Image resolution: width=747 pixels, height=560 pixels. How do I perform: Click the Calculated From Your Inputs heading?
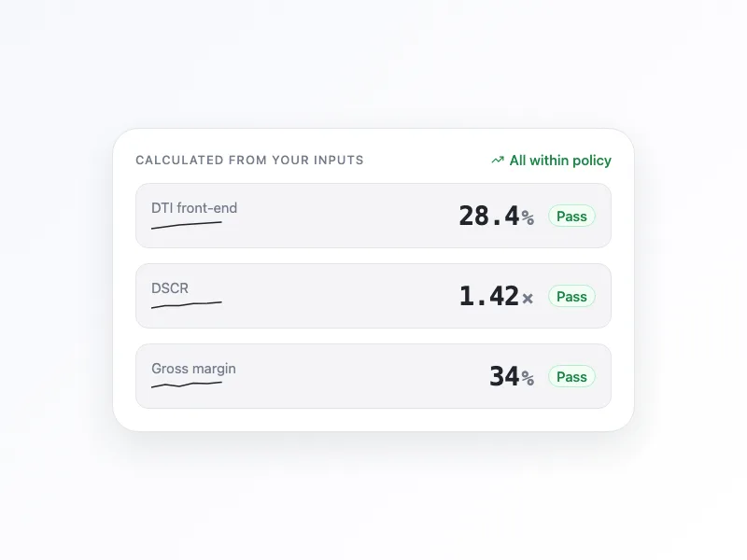pyautogui.click(x=249, y=160)
